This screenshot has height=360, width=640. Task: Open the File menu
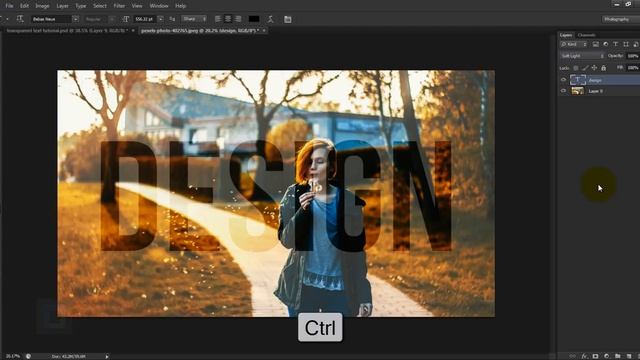(9, 6)
